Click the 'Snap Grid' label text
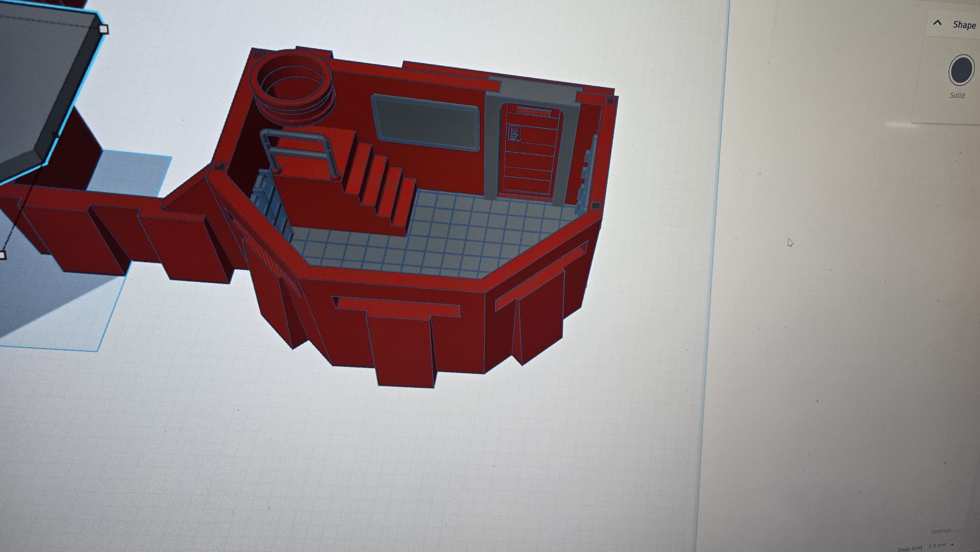The height and width of the screenshot is (552, 980). (910, 549)
